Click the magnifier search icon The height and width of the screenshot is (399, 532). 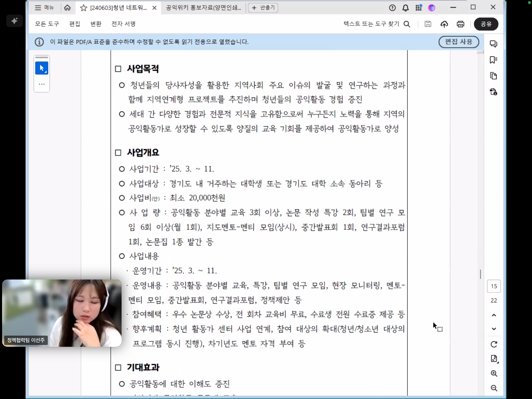click(x=407, y=24)
